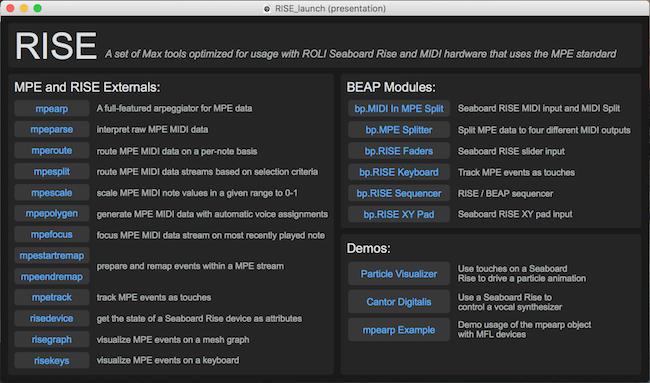Click the large RISE heading
Image resolution: width=650 pixels, height=383 pixels.
pos(56,46)
